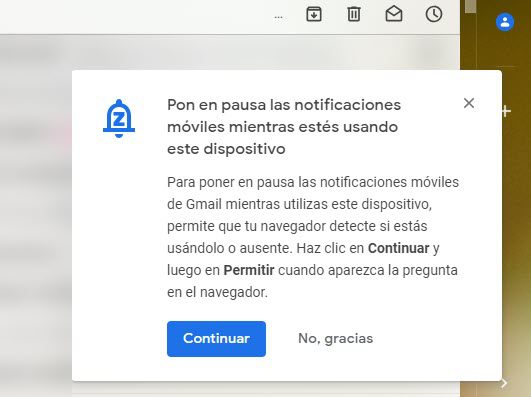
Task: Click the scrollbar thumb at the top right
Action: (x=470, y=6)
